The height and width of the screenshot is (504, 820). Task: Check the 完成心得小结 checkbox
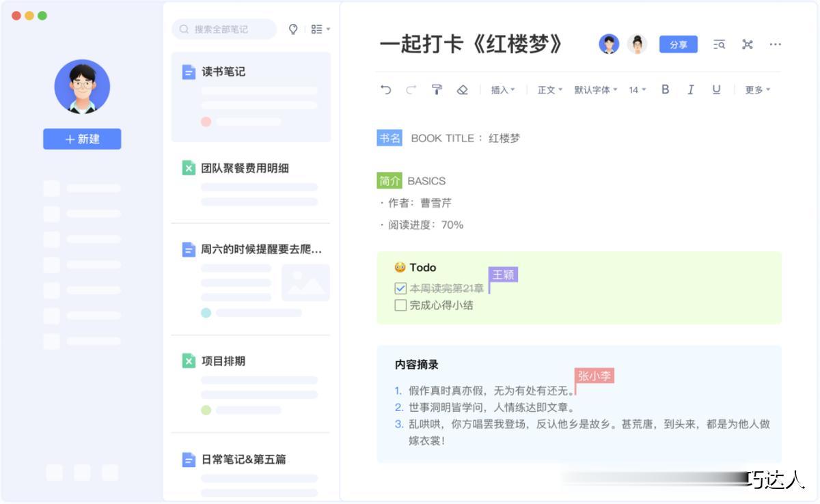[x=400, y=305]
